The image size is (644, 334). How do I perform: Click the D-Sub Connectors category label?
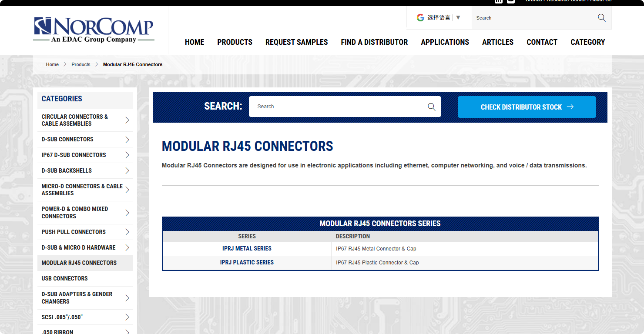[67, 139]
